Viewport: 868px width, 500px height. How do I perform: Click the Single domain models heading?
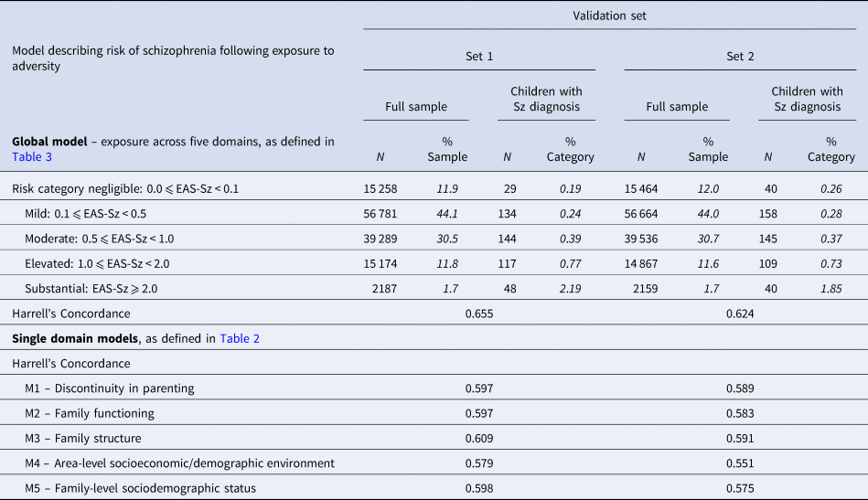click(x=75, y=338)
